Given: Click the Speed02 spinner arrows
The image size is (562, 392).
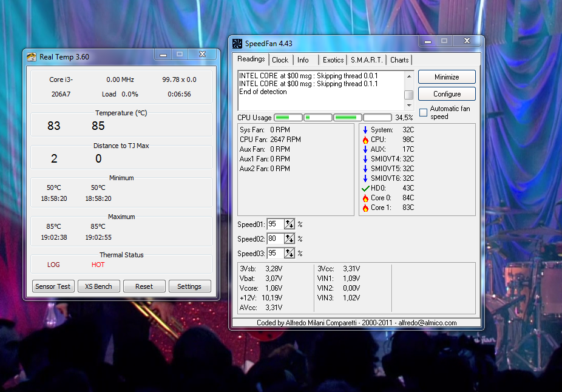Looking at the screenshot, I should click(x=289, y=238).
